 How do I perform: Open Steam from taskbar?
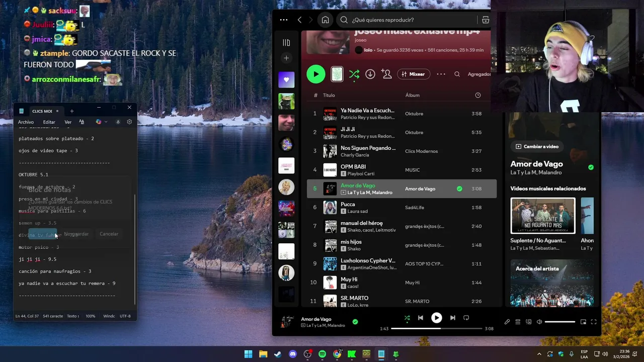click(x=278, y=354)
